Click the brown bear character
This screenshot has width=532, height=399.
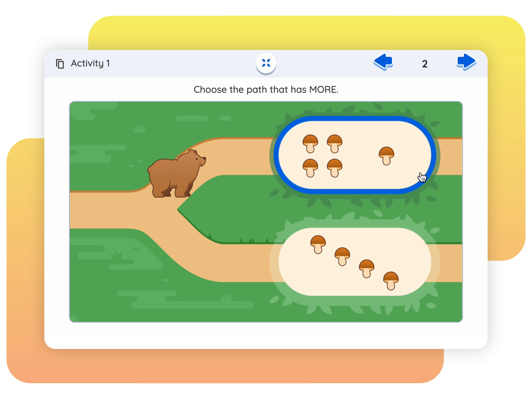point(177,174)
